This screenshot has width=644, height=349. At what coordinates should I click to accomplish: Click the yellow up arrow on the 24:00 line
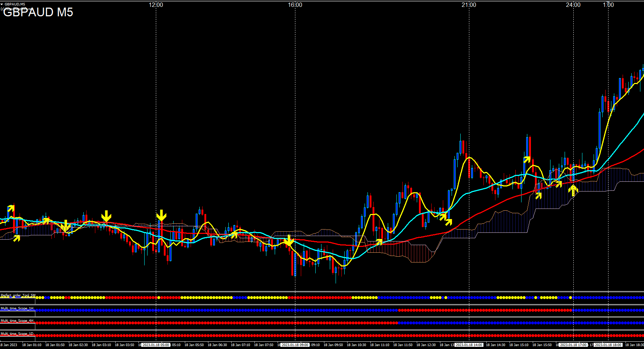click(573, 190)
